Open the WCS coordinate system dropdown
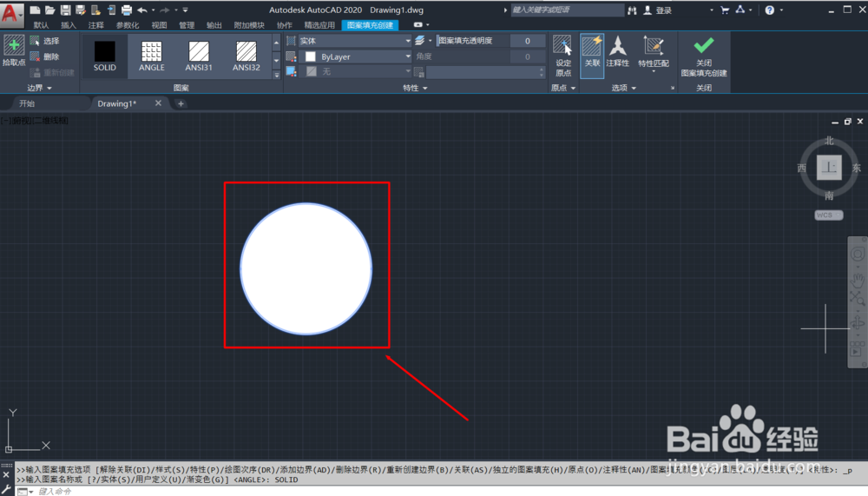The height and width of the screenshot is (496, 868). tap(829, 215)
